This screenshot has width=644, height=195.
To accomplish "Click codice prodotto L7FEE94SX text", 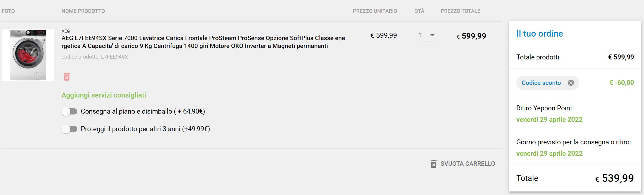I will [95, 57].
